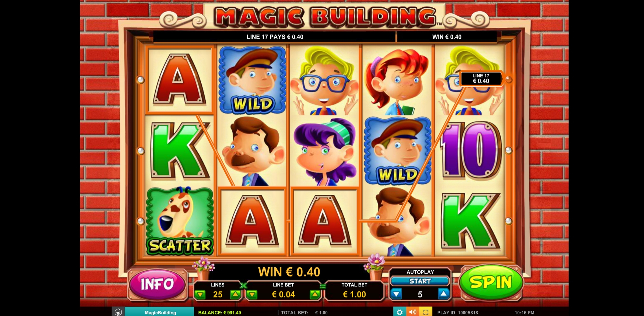
Task: Decrease the number of lines
Action: (200, 295)
